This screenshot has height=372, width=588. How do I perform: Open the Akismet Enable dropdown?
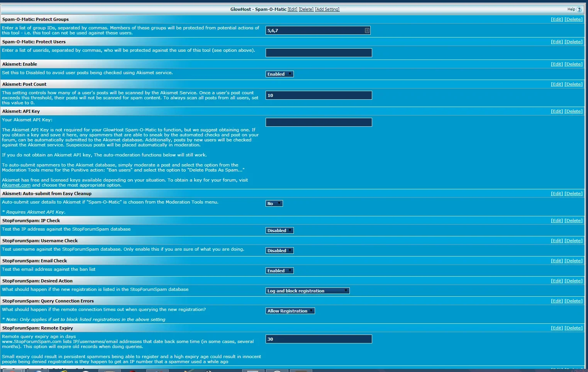(280, 74)
